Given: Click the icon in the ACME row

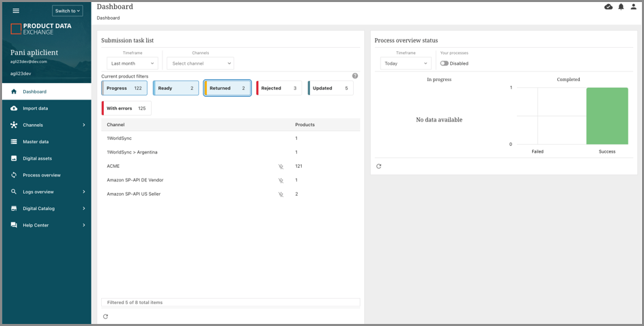Looking at the screenshot, I should tap(281, 166).
